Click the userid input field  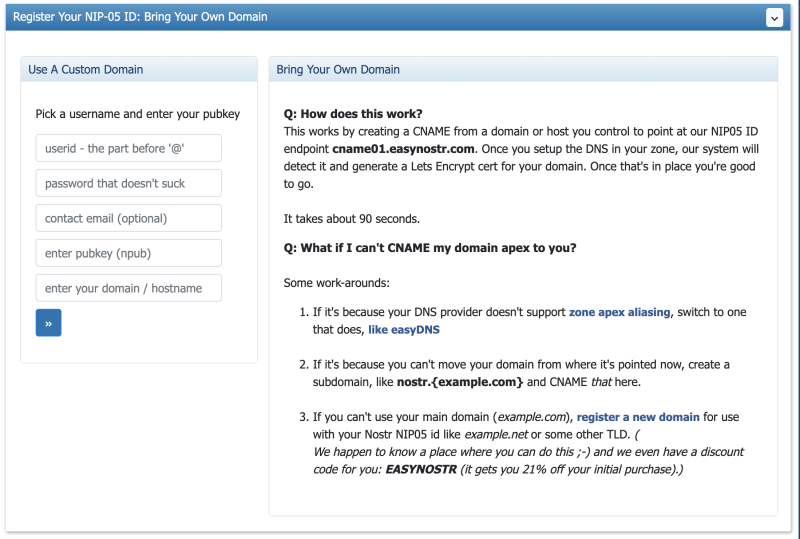129,148
